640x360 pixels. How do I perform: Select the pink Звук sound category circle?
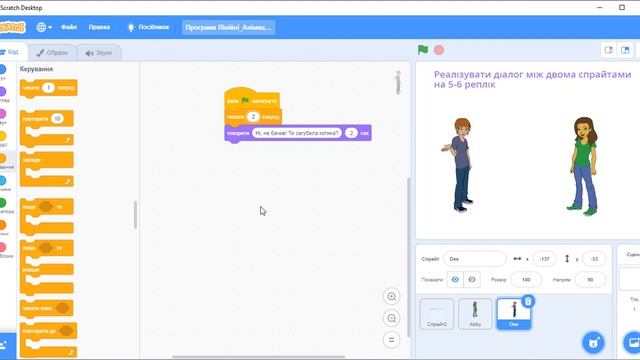3,113
